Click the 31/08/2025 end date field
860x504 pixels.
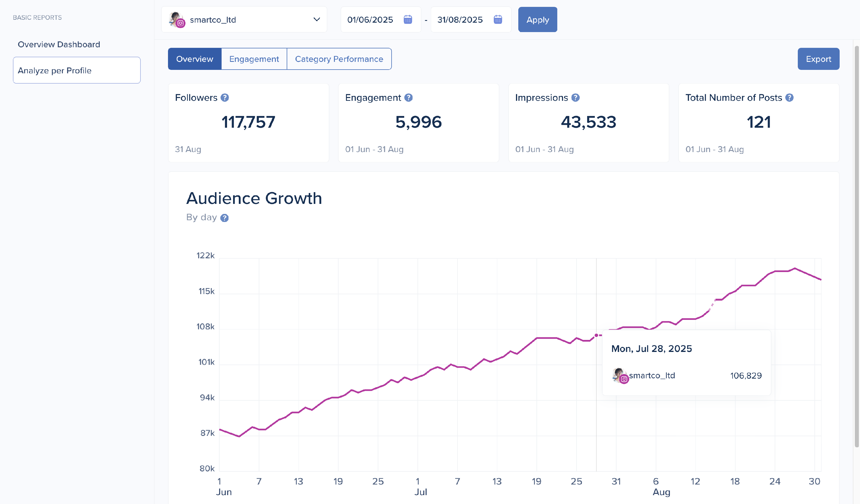460,20
